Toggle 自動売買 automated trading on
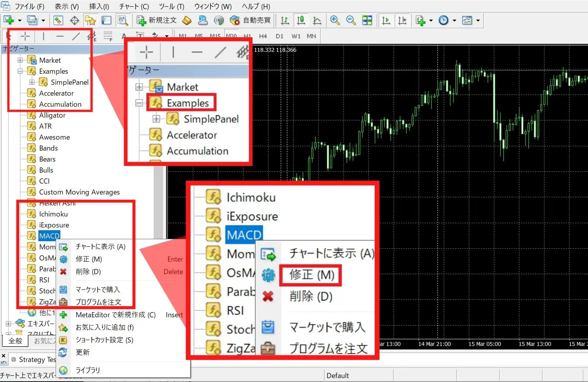Viewport: 588px width, 382px height. coord(251,20)
